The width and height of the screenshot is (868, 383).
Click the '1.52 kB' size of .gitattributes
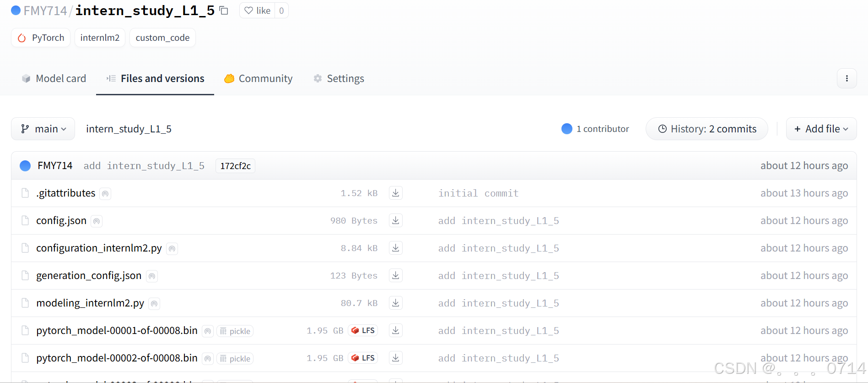tap(359, 193)
